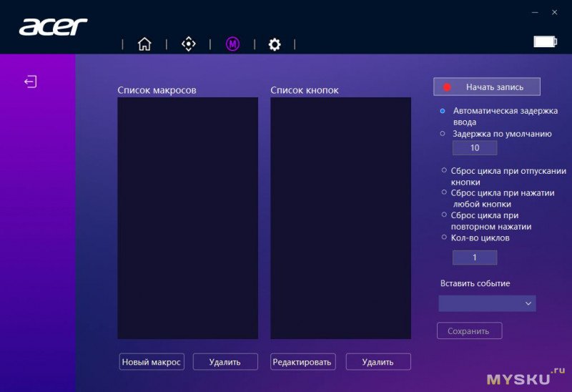This screenshot has width=572, height=392.
Task: Select "Задержка по умолчанию" radio button
Action: tap(443, 133)
